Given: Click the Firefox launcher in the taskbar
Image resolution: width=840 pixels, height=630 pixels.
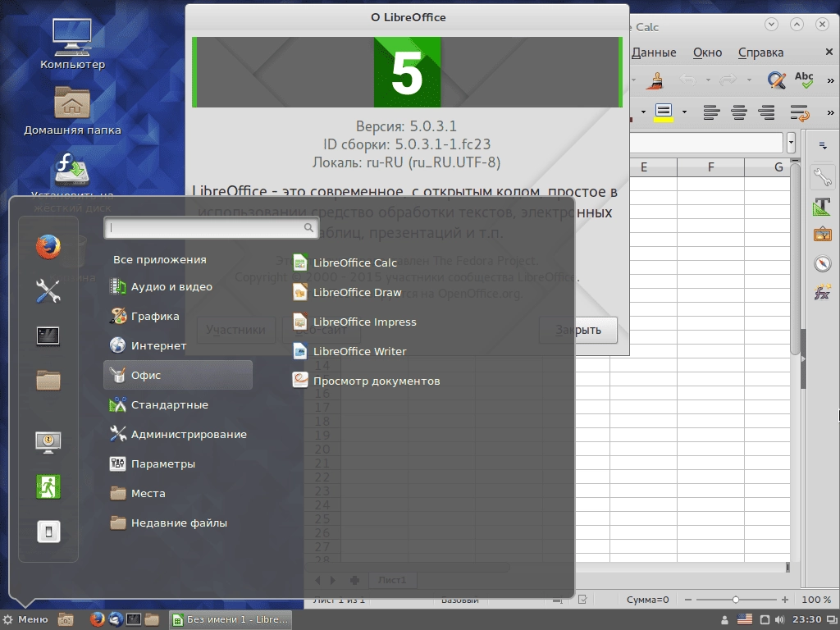Looking at the screenshot, I should coord(97,619).
